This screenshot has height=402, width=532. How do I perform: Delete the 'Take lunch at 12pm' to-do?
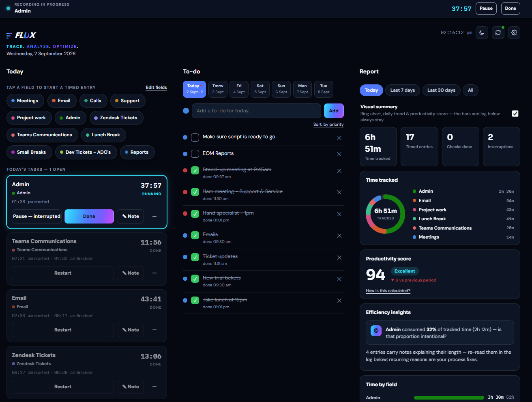click(x=339, y=301)
